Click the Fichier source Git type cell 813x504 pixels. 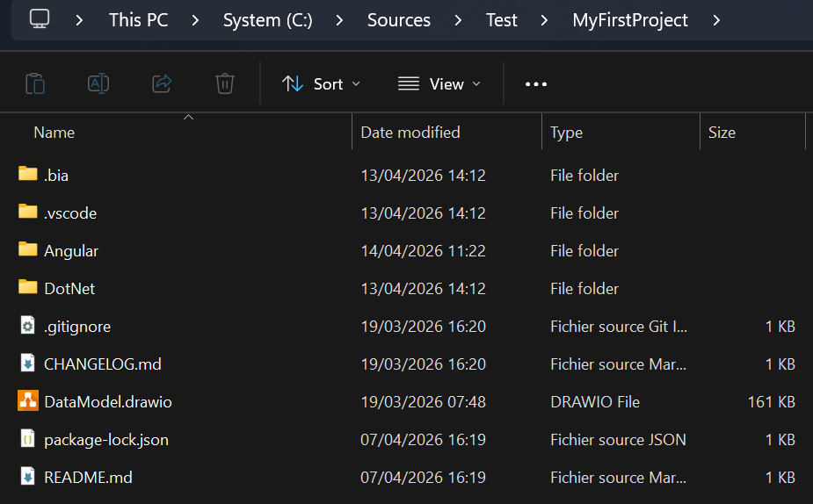(619, 327)
